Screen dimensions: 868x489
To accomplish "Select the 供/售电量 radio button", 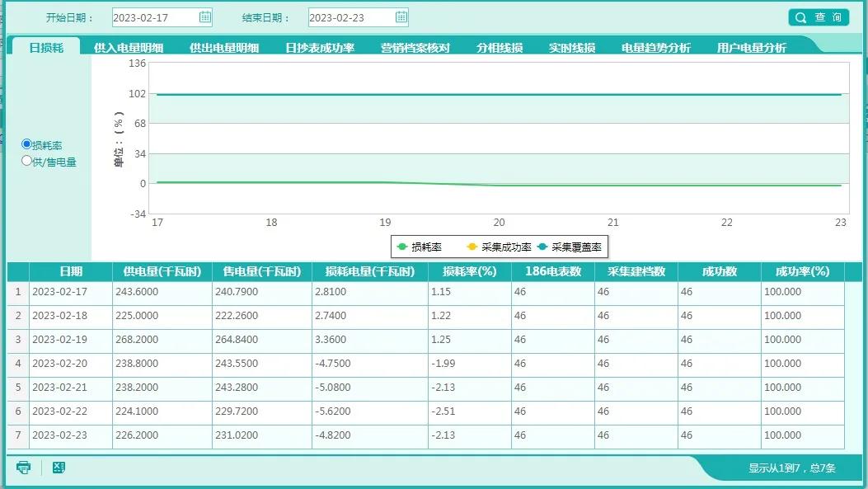I will point(26,162).
